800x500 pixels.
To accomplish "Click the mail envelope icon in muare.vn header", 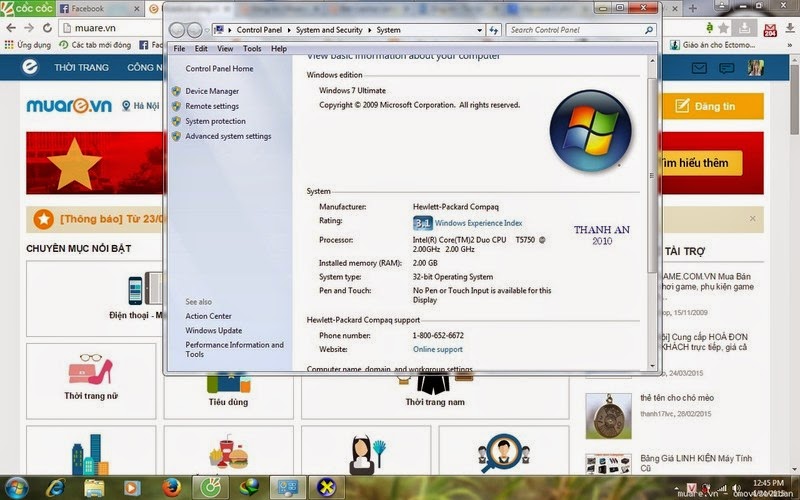I will [x=699, y=68].
